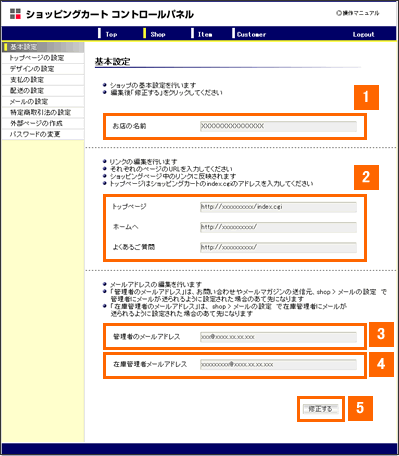Open メールの設定 sidebar item

[x=43, y=102]
